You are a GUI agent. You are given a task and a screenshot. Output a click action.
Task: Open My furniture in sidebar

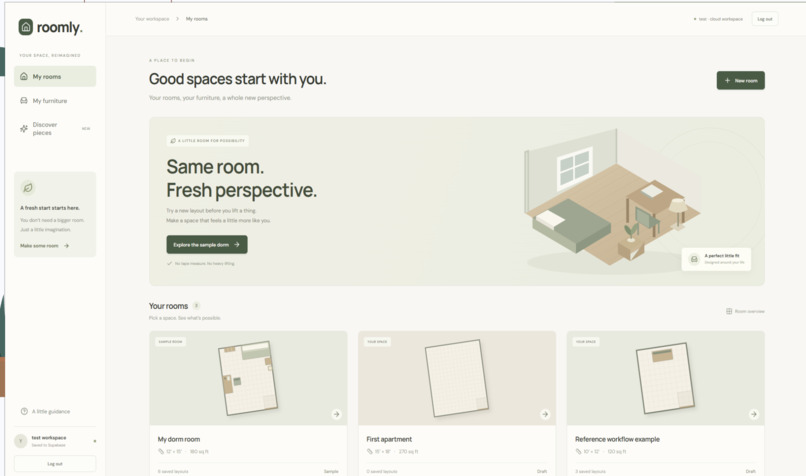pos(55,101)
